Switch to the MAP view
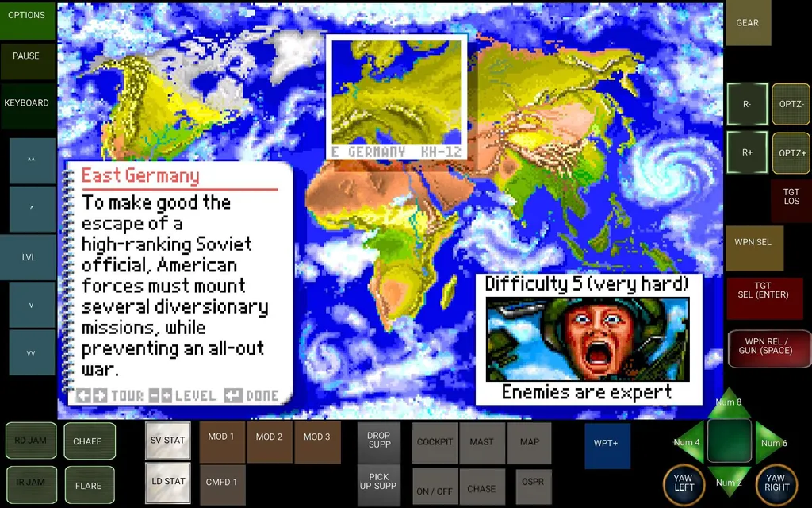 529,443
